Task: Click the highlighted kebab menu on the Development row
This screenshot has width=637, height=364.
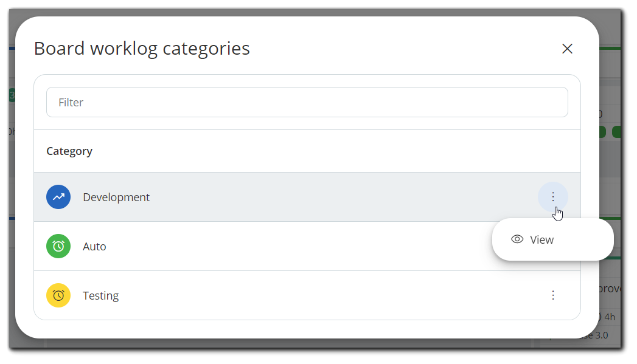Action: tap(553, 197)
